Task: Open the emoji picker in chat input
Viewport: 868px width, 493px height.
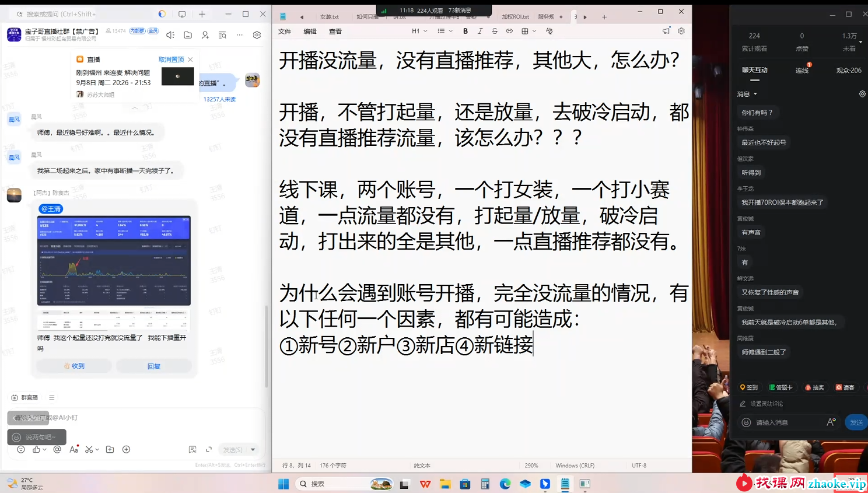Action: 21,449
